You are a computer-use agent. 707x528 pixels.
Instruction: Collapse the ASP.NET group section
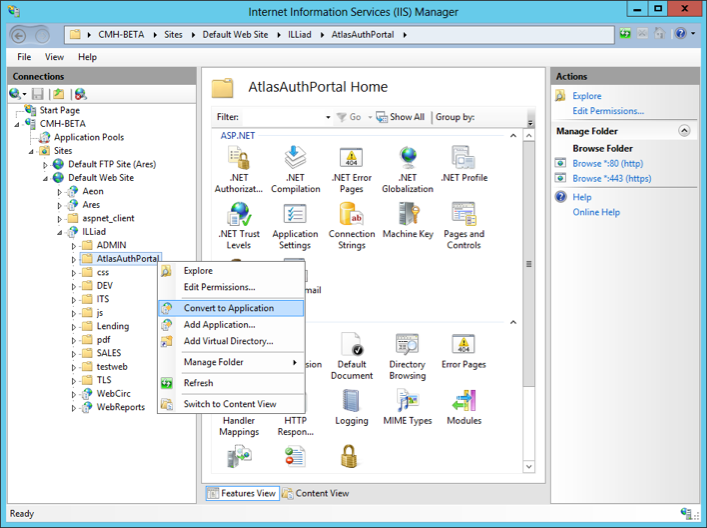point(515,135)
